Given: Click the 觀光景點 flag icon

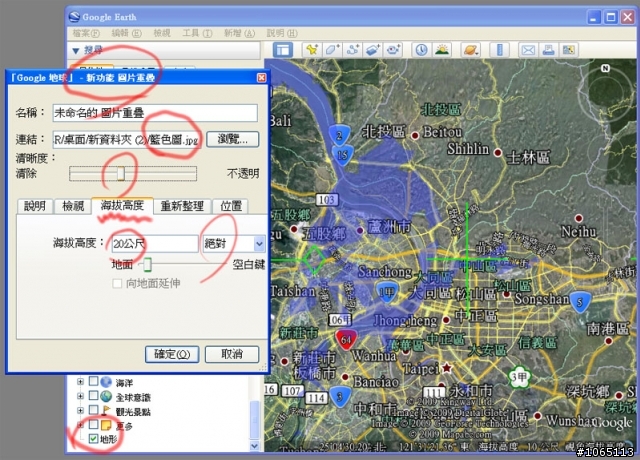Looking at the screenshot, I should (x=106, y=410).
